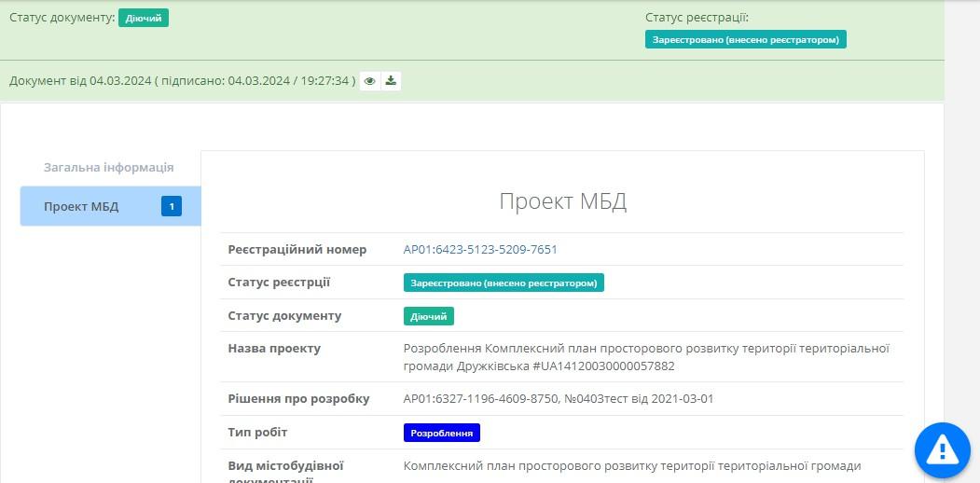
Task: Click the Діючий badge in Статус документу row
Action: (429, 316)
